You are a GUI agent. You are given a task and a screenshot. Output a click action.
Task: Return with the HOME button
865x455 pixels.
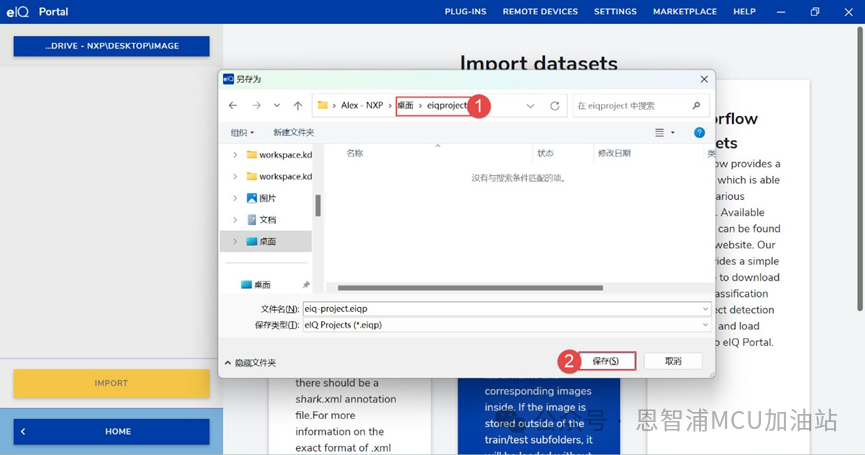111,431
